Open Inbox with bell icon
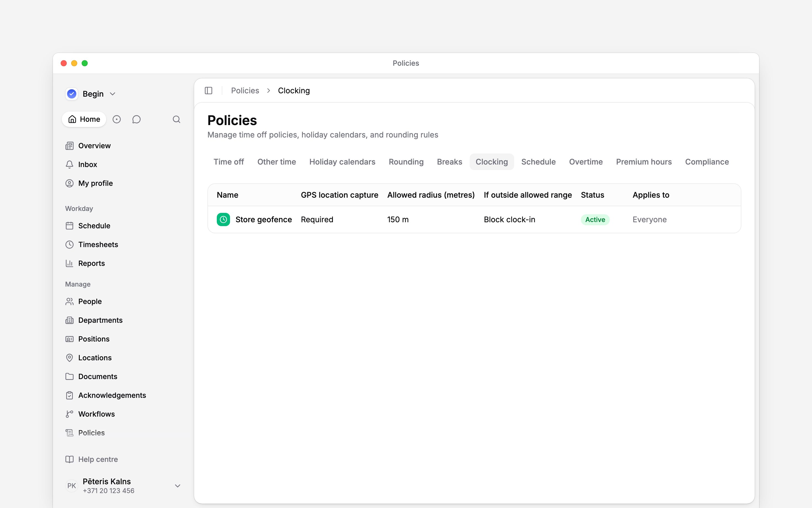812x508 pixels. [x=81, y=165]
